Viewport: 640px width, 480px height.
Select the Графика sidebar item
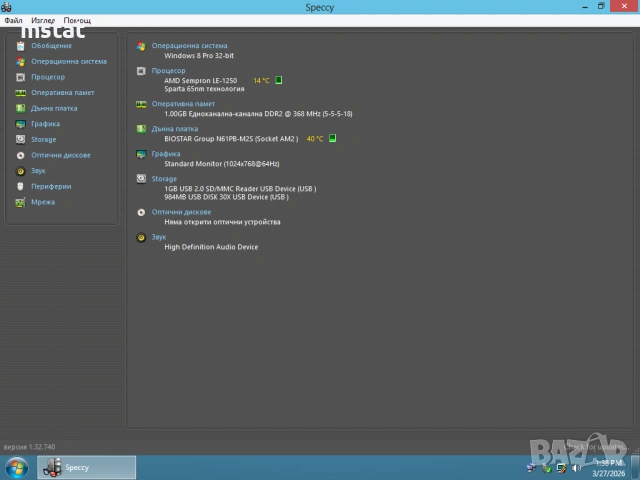tap(45, 124)
